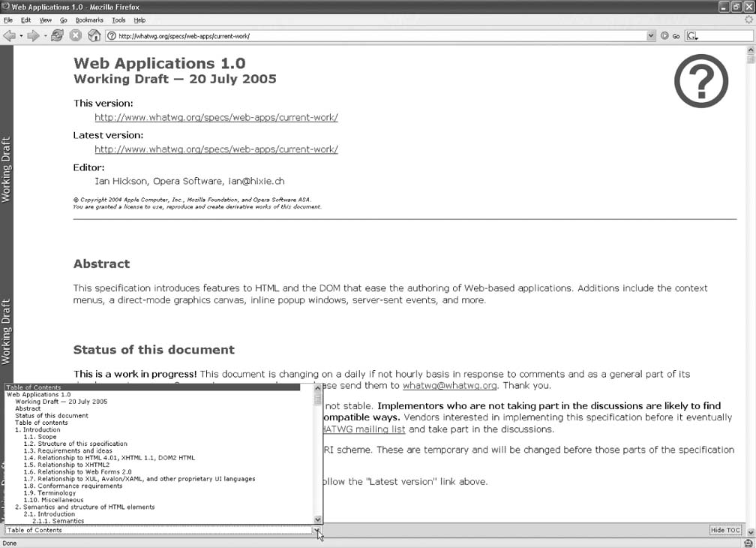Follow the link under This version
Viewport: 756px width, 548px height.
pyautogui.click(x=216, y=117)
